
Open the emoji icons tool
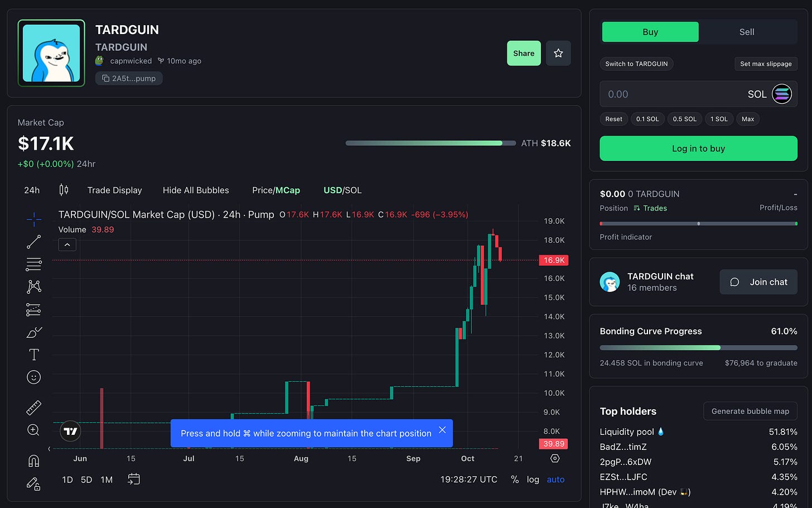pyautogui.click(x=34, y=377)
